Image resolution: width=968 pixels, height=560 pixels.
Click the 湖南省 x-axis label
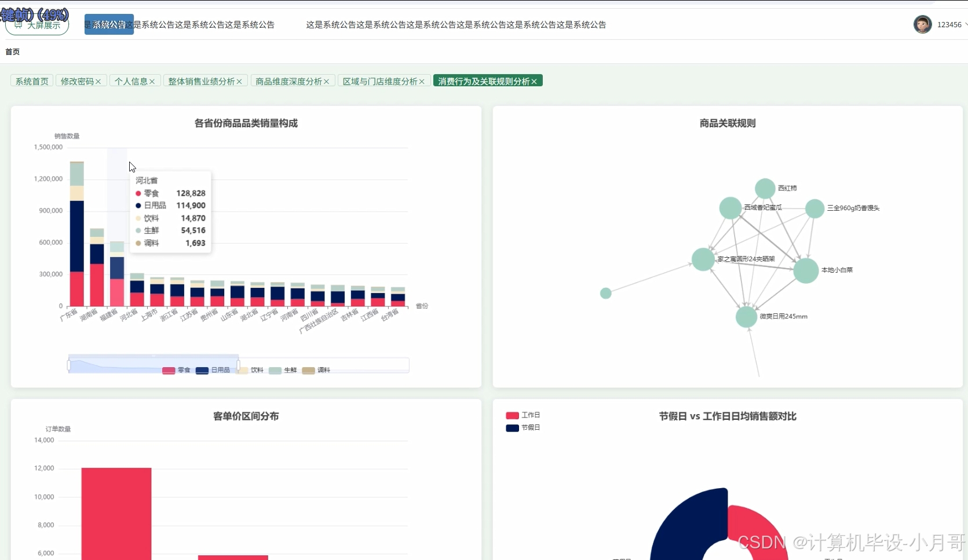[89, 315]
